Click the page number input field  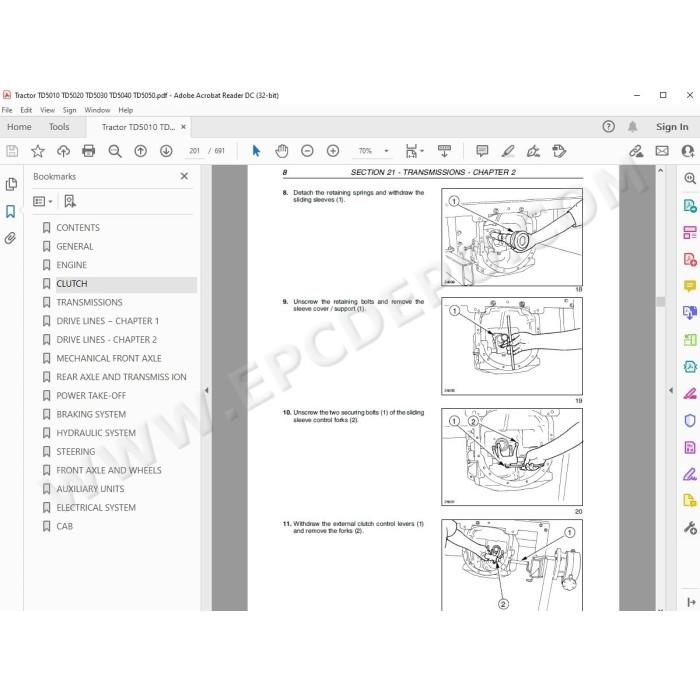tap(194, 151)
